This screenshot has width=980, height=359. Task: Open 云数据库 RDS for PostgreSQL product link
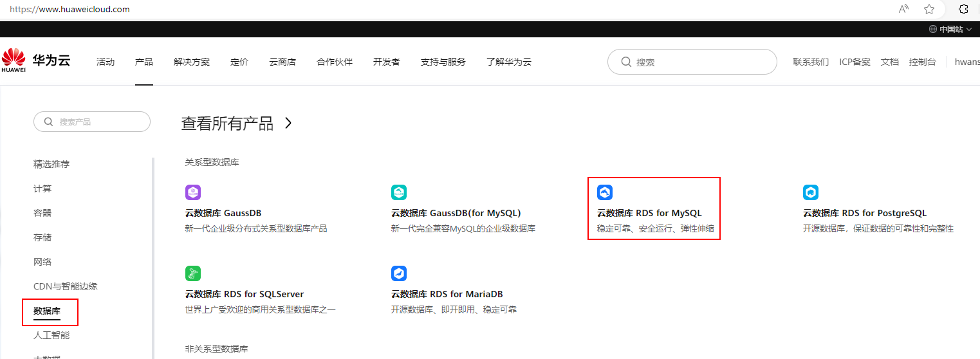[x=865, y=213]
